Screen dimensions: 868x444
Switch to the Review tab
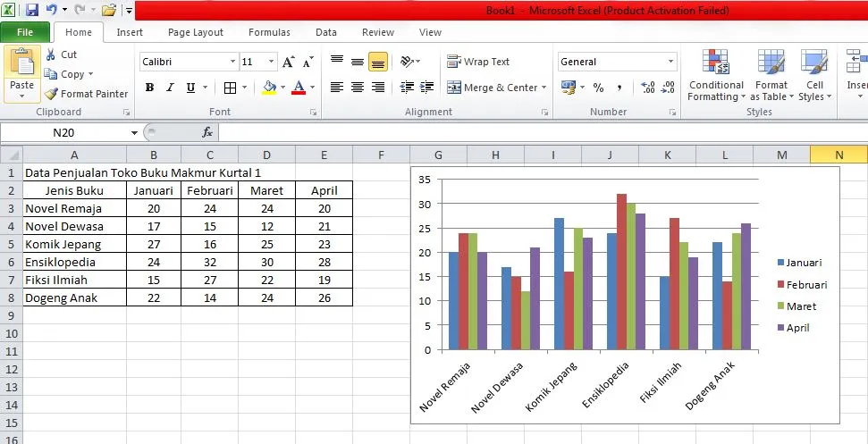378,33
